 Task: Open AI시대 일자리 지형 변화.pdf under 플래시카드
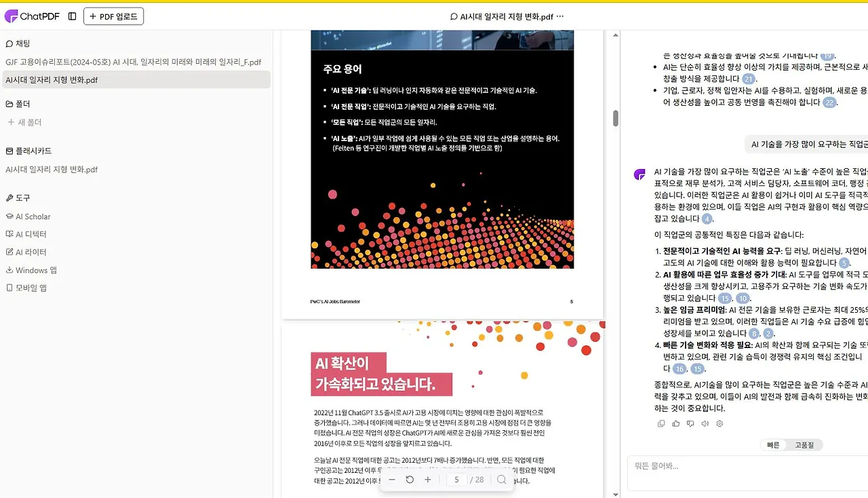(x=52, y=170)
